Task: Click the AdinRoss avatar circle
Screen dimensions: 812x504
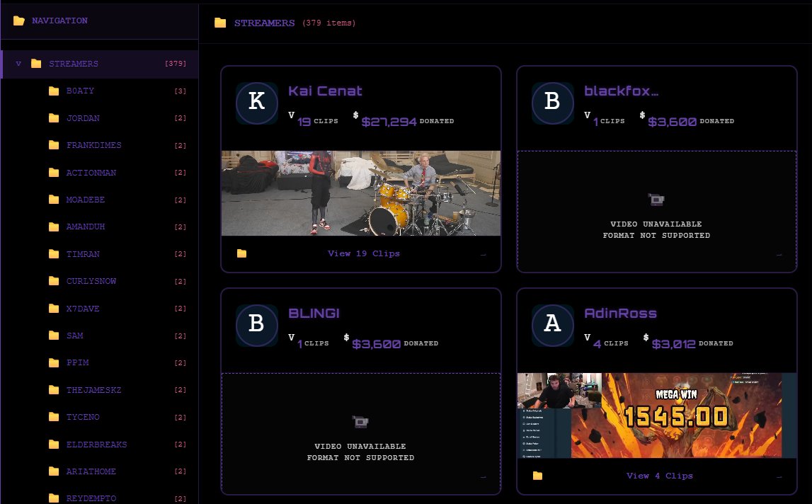Action: tap(553, 326)
